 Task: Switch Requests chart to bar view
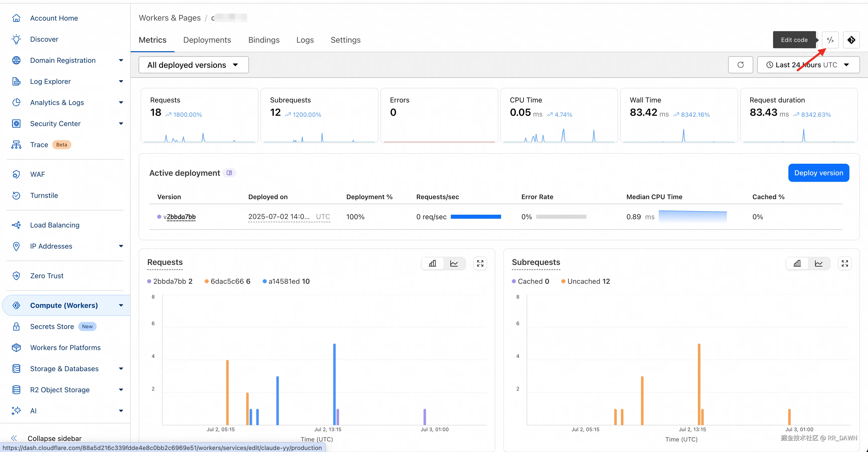point(432,263)
